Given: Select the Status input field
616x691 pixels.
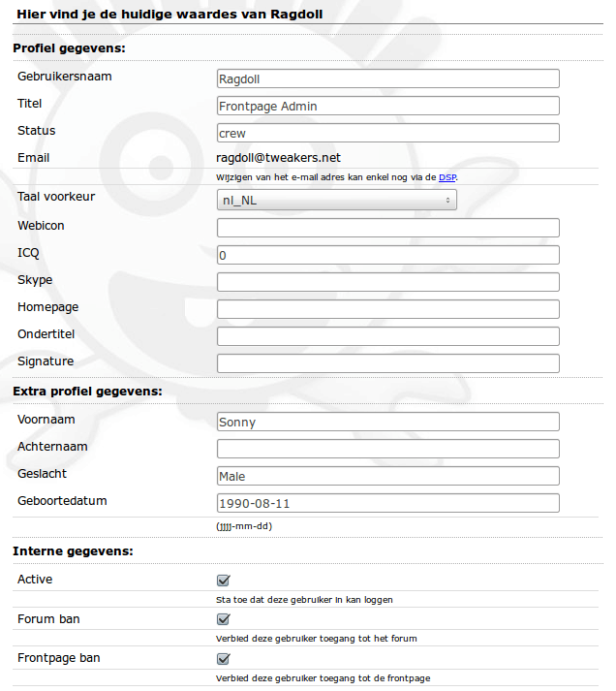Looking at the screenshot, I should (x=387, y=134).
